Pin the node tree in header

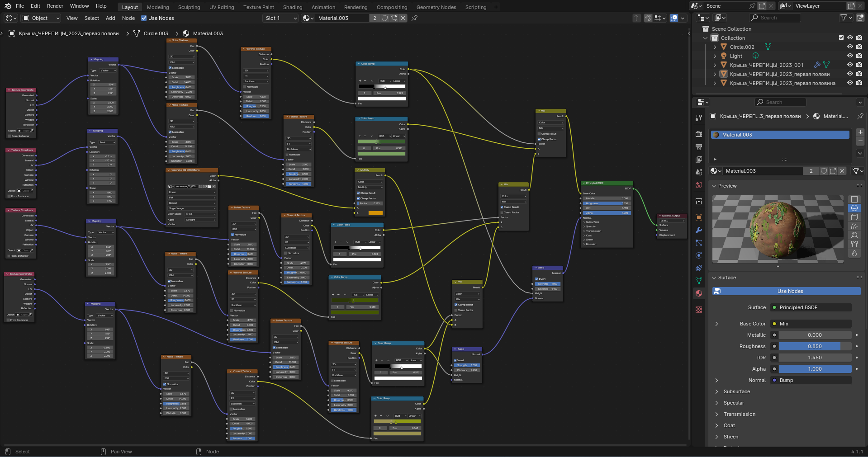[x=414, y=18]
